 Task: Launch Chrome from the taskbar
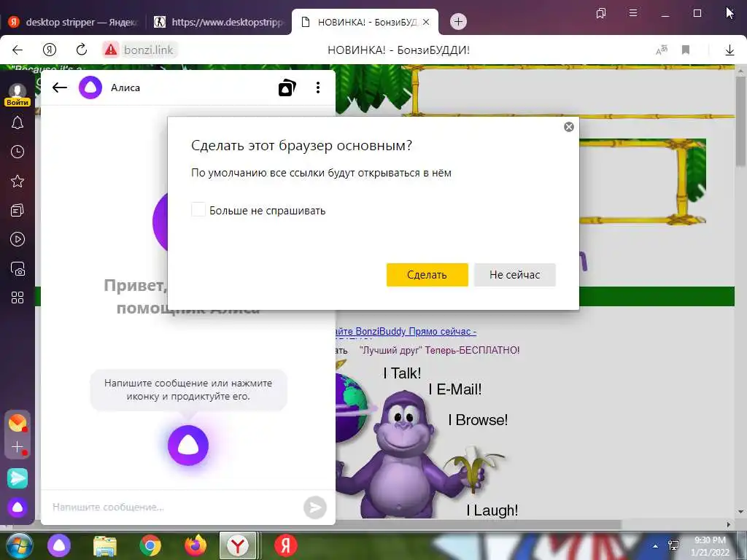pyautogui.click(x=150, y=545)
